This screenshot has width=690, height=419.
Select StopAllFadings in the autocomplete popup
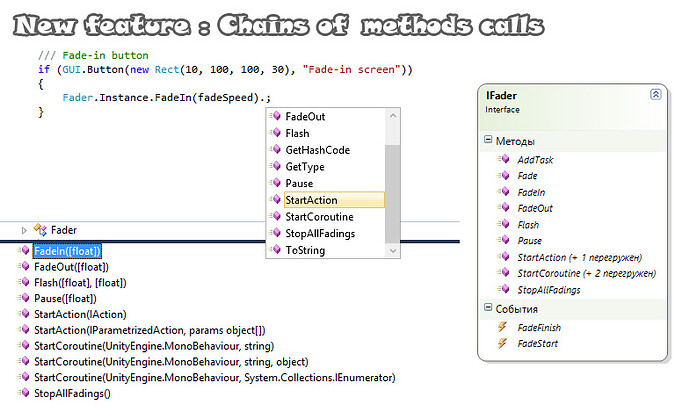[320, 234]
